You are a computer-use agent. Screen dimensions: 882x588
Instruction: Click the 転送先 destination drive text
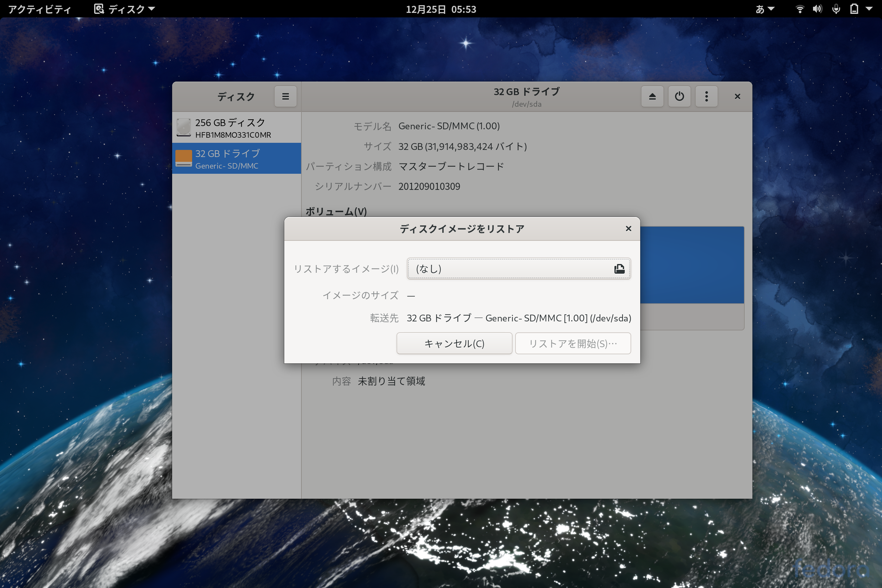[519, 318]
